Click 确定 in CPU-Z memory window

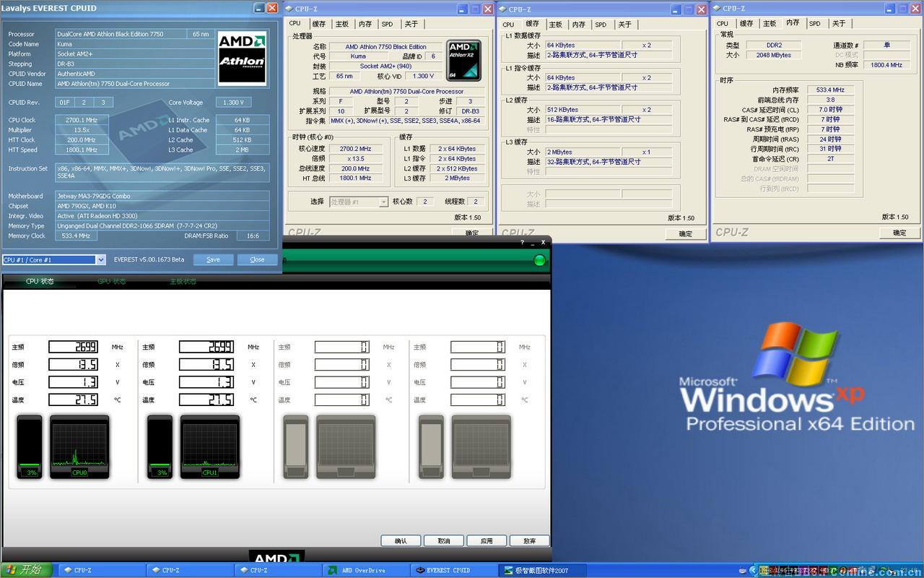pyautogui.click(x=899, y=233)
